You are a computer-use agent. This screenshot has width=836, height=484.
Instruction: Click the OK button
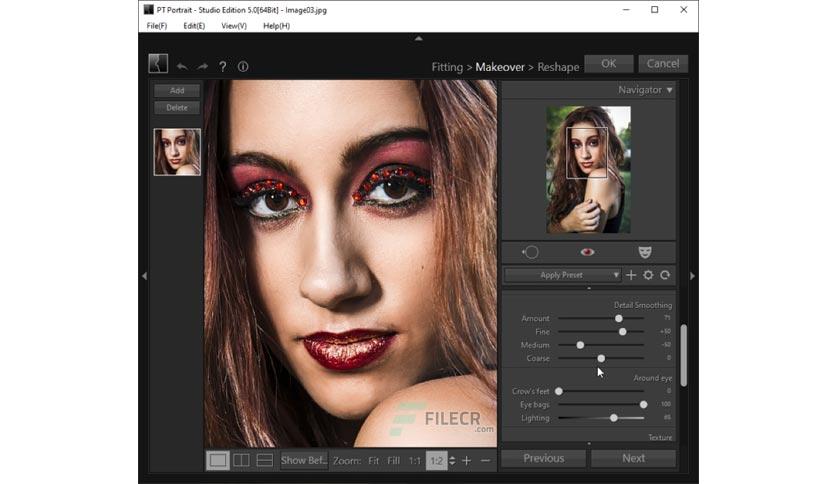609,63
